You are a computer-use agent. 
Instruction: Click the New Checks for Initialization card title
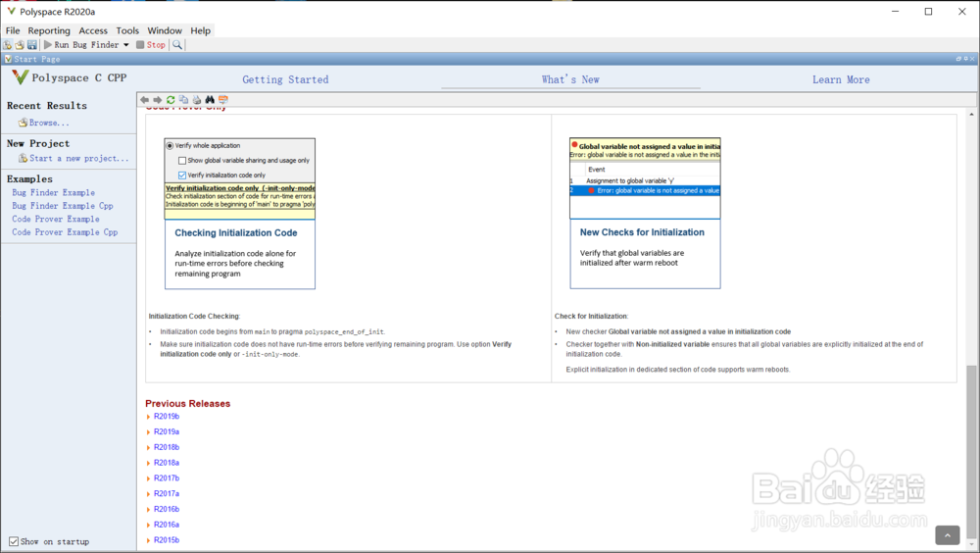[x=642, y=232]
